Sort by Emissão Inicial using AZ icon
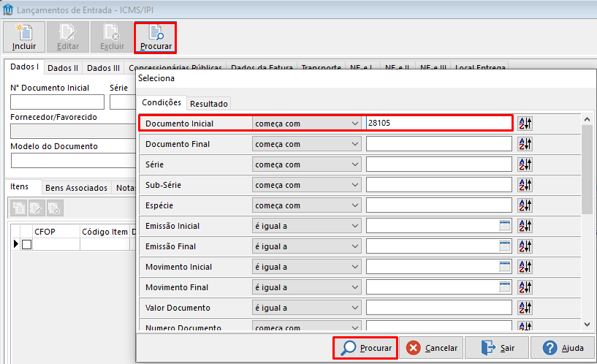 (x=525, y=226)
